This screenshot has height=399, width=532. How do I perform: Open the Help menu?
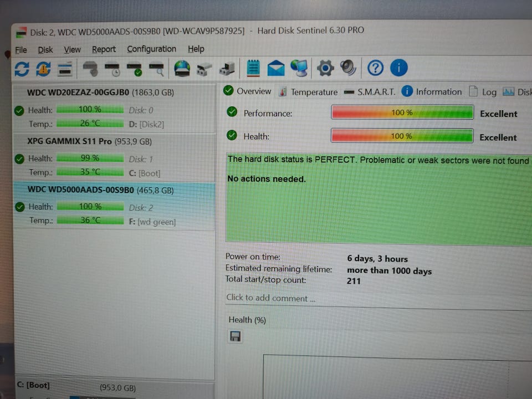pos(196,49)
